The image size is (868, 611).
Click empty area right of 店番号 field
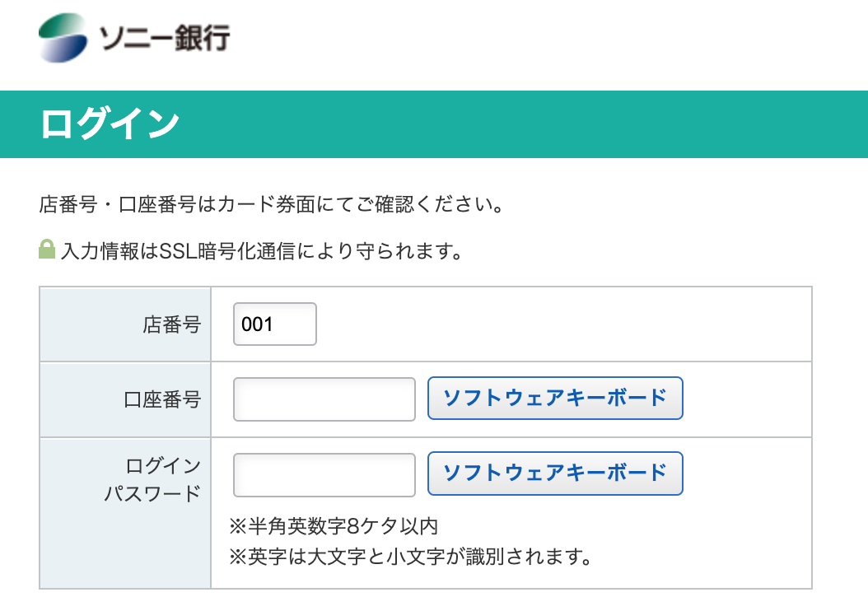[x=563, y=324]
